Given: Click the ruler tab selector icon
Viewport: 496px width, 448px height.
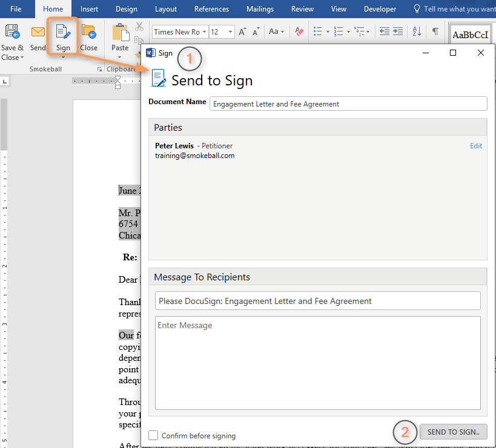Looking at the screenshot, I should 5,82.
